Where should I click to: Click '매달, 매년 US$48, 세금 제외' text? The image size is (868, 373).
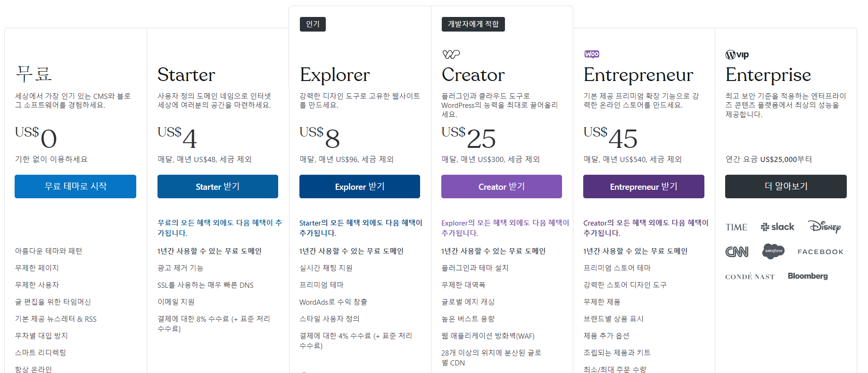[x=205, y=160]
